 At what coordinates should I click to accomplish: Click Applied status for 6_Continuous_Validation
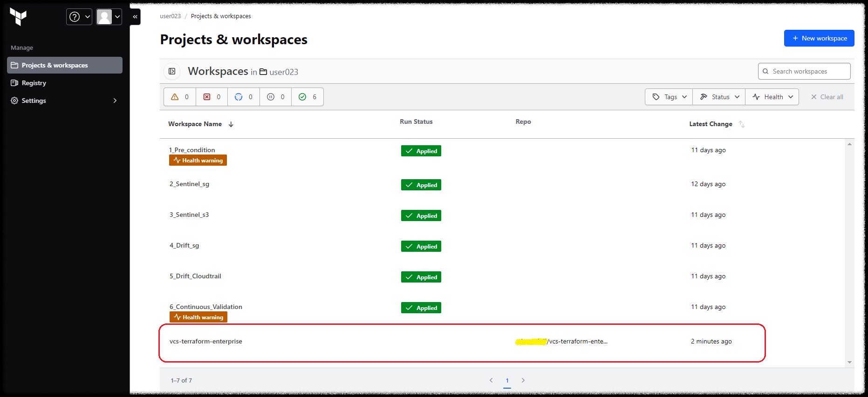(x=421, y=308)
